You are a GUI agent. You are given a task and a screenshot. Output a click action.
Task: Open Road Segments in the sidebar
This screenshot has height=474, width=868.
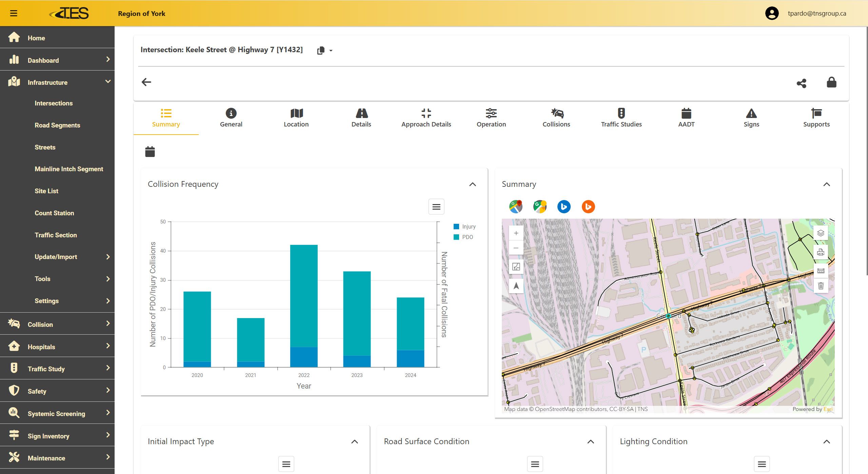point(57,125)
